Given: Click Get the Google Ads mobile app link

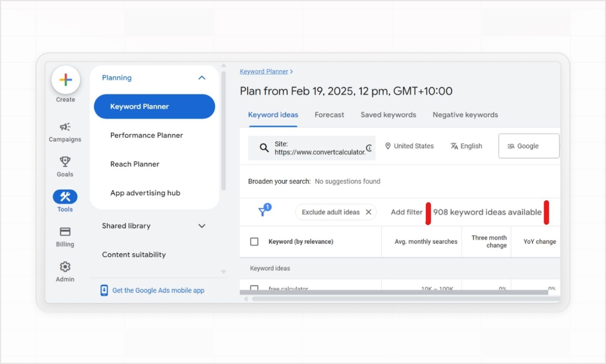Looking at the screenshot, I should click(x=158, y=290).
